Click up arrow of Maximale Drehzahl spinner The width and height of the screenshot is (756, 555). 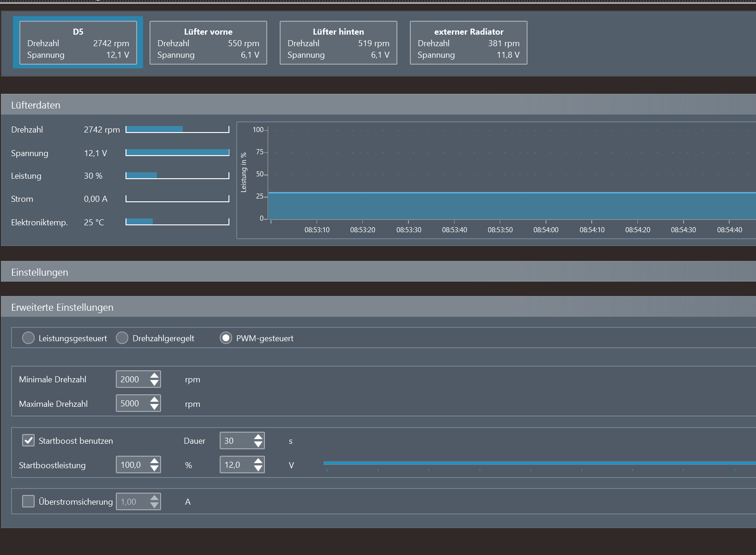pos(154,400)
